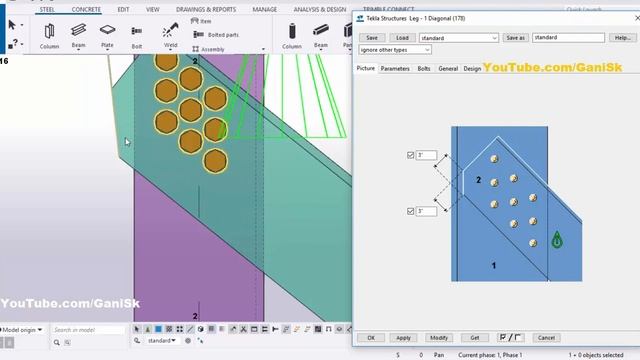Screen dimensions: 640x360
Task: Click the dotted arrow icon after gear
Action: 200,340
